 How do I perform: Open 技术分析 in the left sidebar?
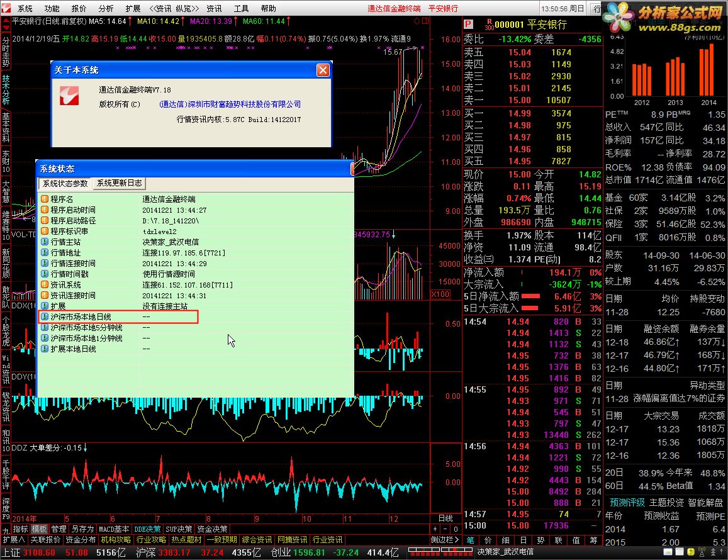click(6, 89)
